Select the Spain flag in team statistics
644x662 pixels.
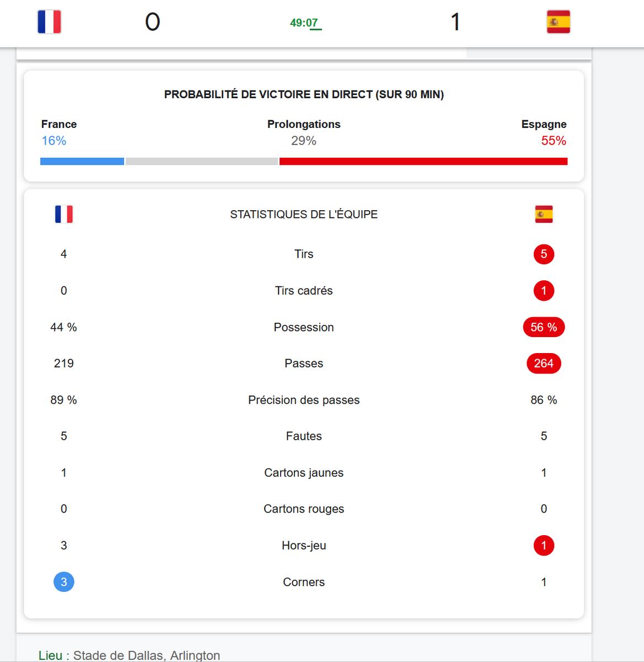[544, 214]
